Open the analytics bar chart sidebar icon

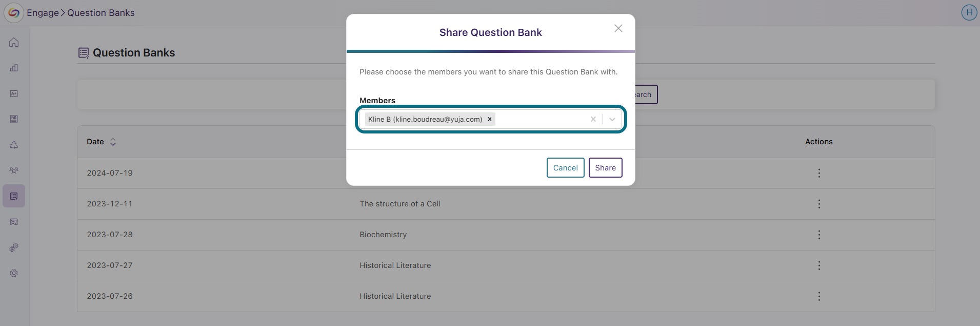[14, 68]
